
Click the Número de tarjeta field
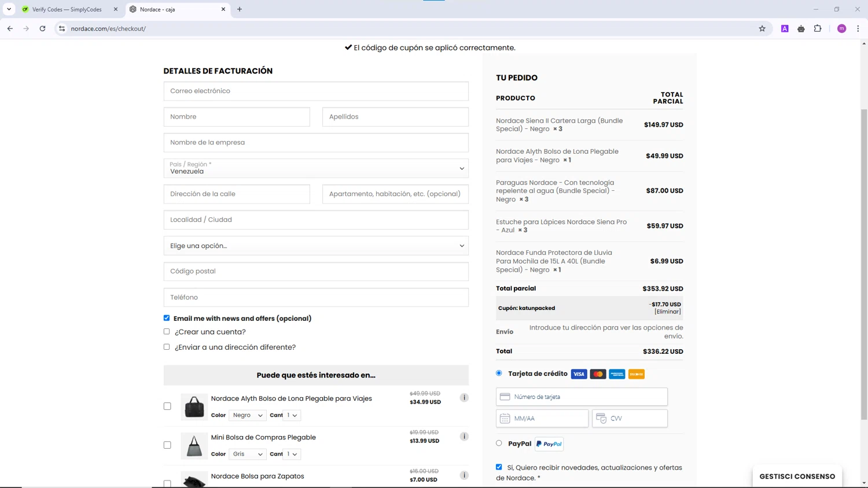582,397
